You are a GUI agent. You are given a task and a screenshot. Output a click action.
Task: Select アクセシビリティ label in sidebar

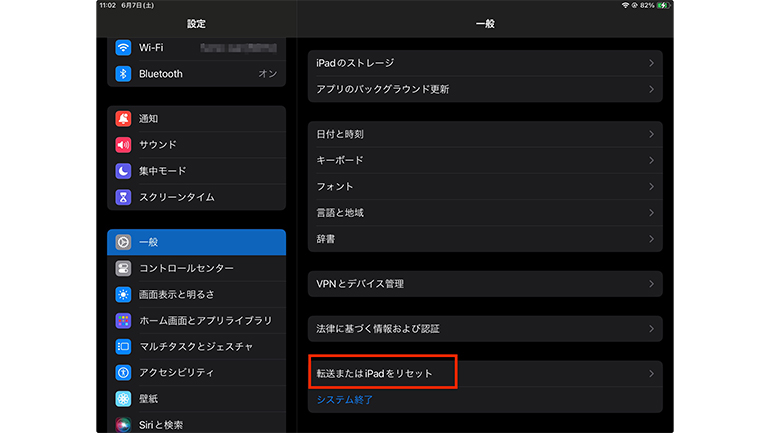coord(177,373)
